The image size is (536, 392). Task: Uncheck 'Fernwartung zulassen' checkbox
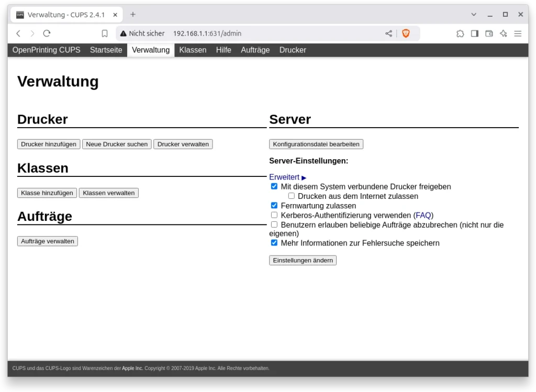(x=274, y=206)
